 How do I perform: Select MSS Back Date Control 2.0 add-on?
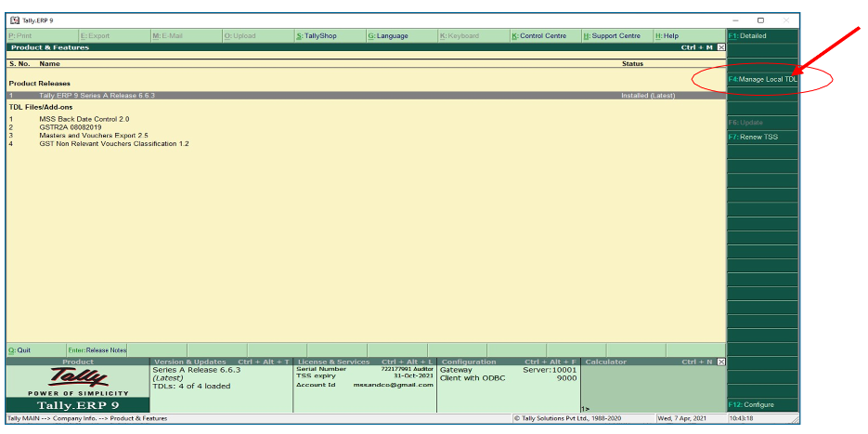point(84,119)
